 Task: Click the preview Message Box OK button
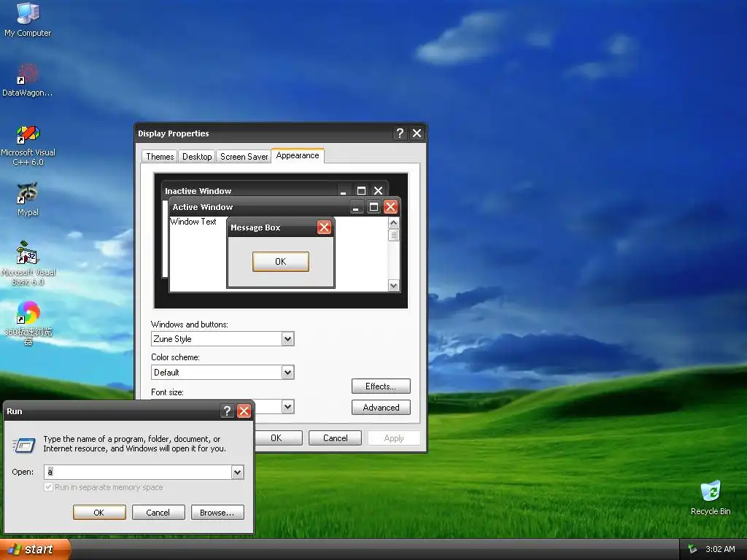click(281, 262)
